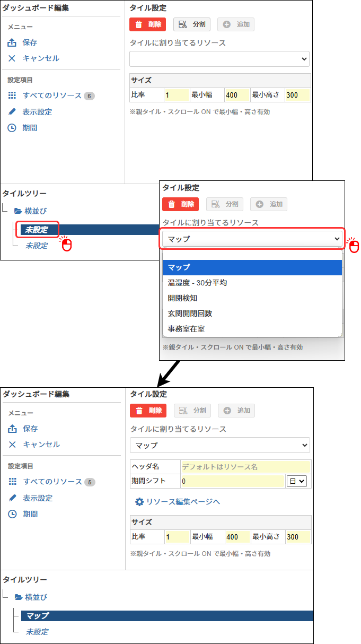Click the 追加 plus button in the lower screenshot
The height and width of the screenshot is (644, 361).
pos(236,411)
